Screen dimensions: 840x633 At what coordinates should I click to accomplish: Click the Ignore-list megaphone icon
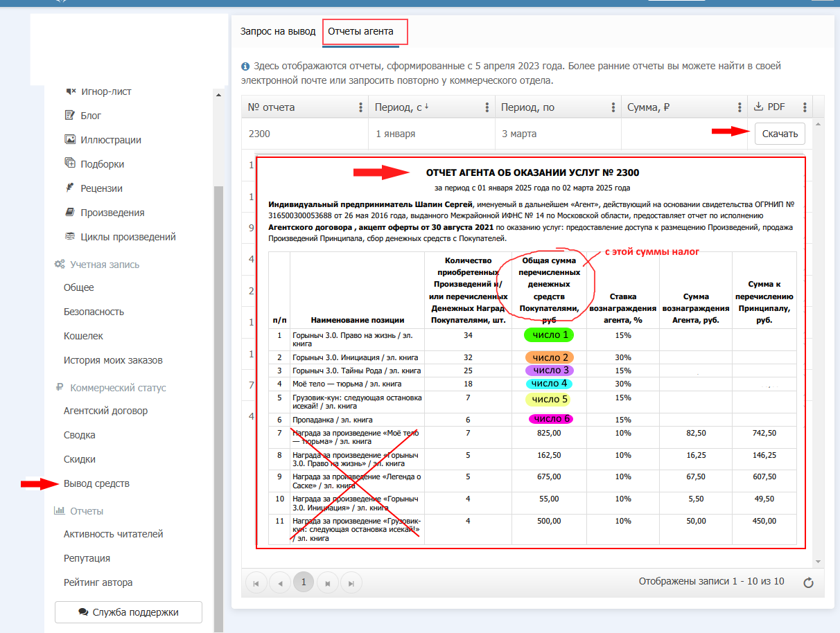tap(70, 91)
